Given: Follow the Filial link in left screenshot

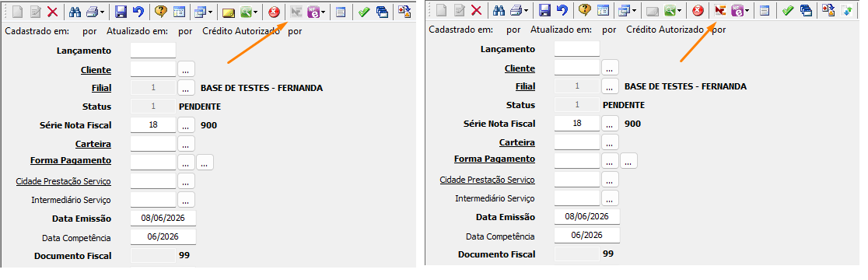Looking at the screenshot, I should pos(101,88).
